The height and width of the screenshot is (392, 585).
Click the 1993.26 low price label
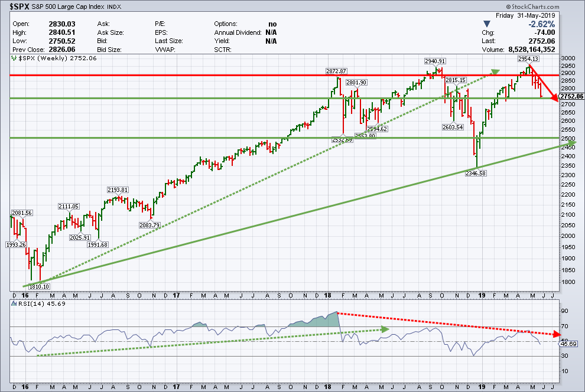(x=16, y=244)
